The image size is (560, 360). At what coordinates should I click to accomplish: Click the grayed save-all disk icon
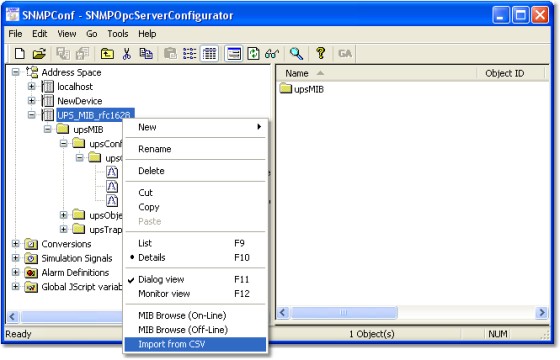(x=82, y=54)
